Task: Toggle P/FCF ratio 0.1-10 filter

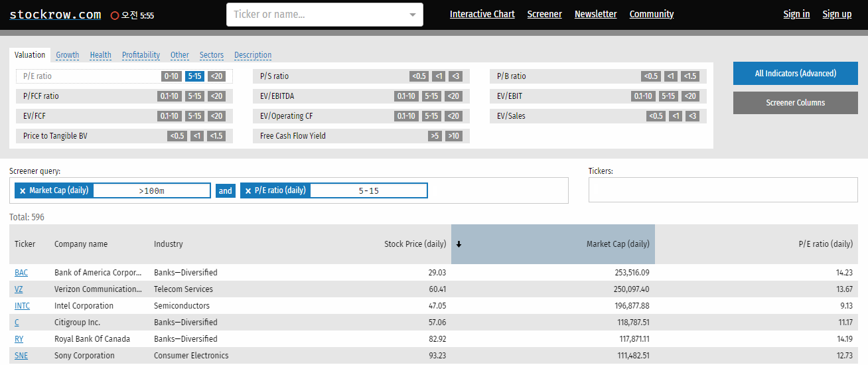Action: click(169, 96)
